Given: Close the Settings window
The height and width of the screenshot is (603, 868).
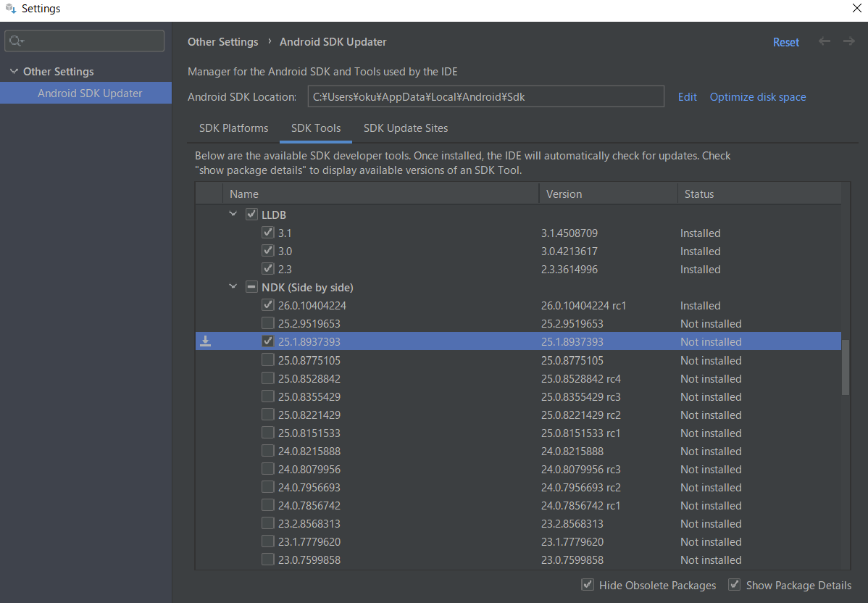Looking at the screenshot, I should click(856, 8).
